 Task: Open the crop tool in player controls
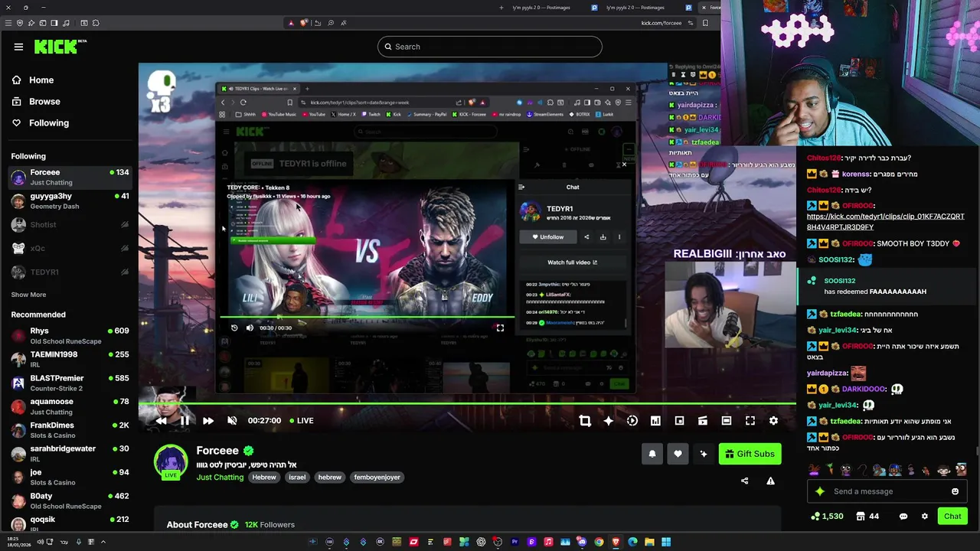pos(585,420)
